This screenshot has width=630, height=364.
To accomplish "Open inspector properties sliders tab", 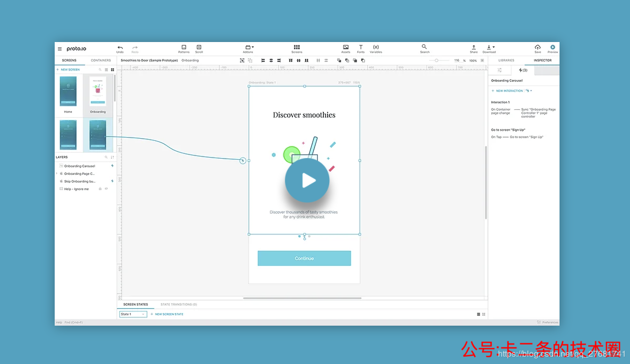I will click(x=500, y=70).
